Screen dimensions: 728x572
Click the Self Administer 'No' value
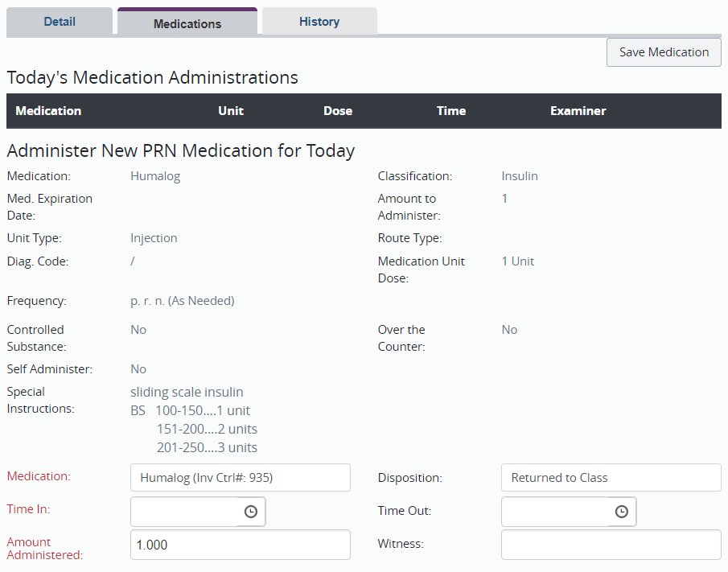(x=138, y=369)
